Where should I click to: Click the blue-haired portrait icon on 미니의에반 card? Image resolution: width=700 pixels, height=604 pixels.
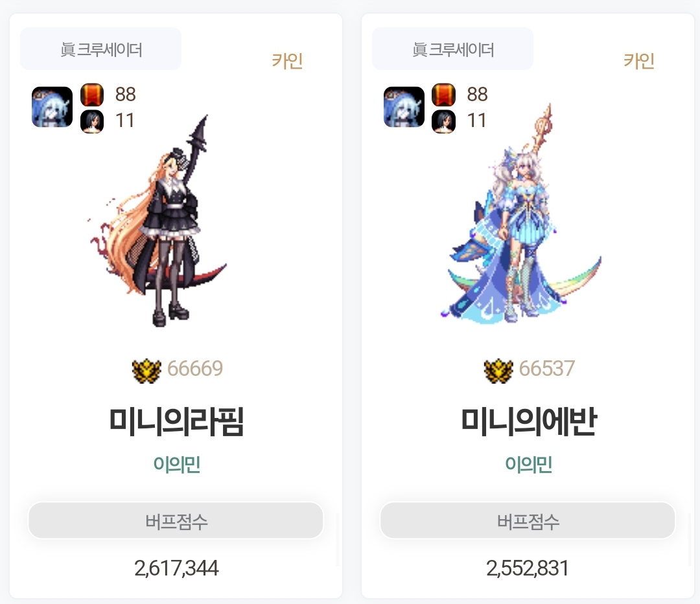404,107
